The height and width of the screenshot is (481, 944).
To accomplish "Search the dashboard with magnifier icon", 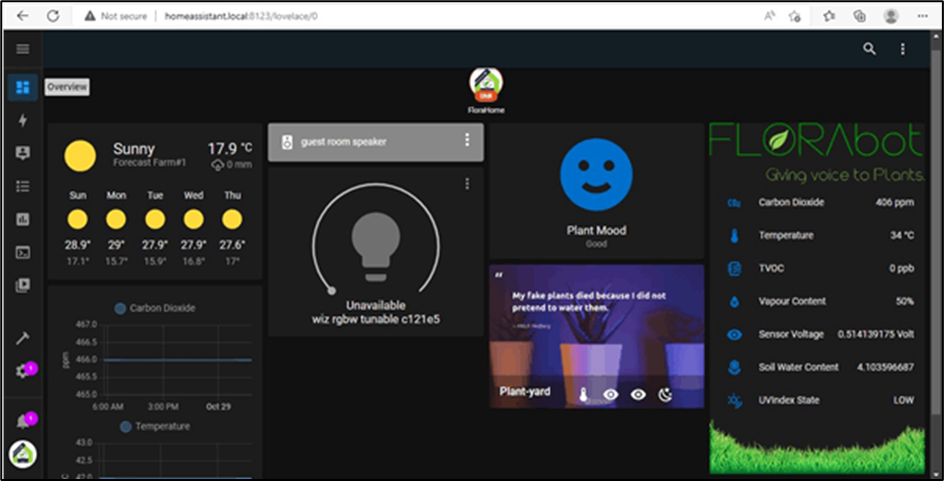I will point(869,49).
